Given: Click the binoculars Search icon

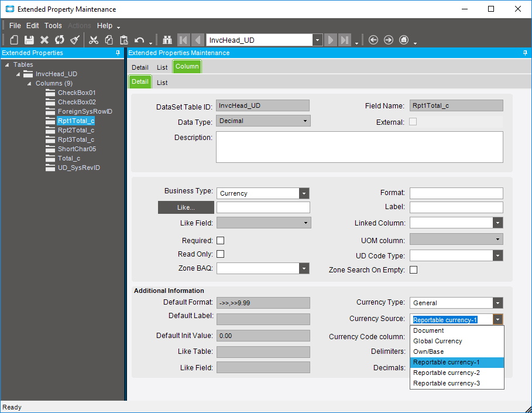Looking at the screenshot, I should click(x=167, y=40).
